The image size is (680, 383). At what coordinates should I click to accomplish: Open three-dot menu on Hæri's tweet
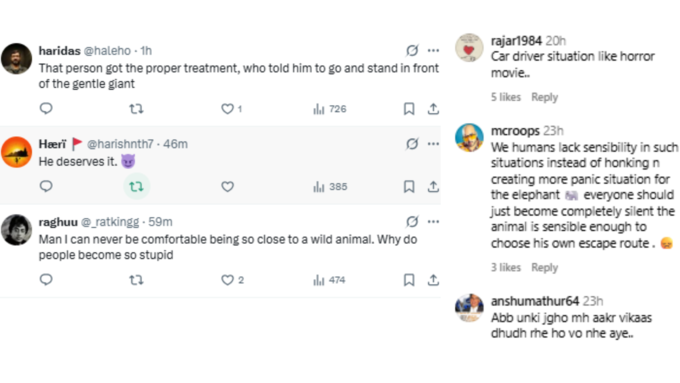[x=433, y=144]
